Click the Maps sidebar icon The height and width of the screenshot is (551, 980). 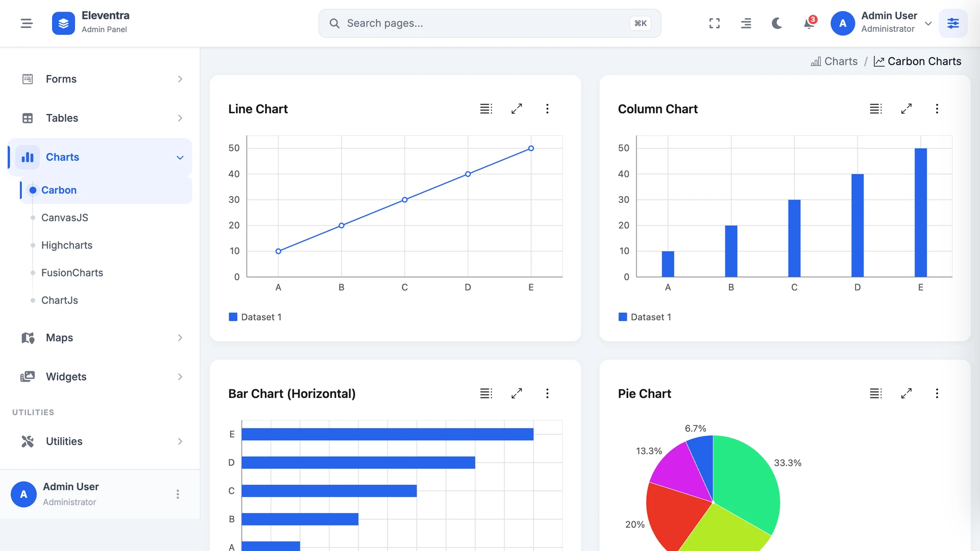click(28, 338)
